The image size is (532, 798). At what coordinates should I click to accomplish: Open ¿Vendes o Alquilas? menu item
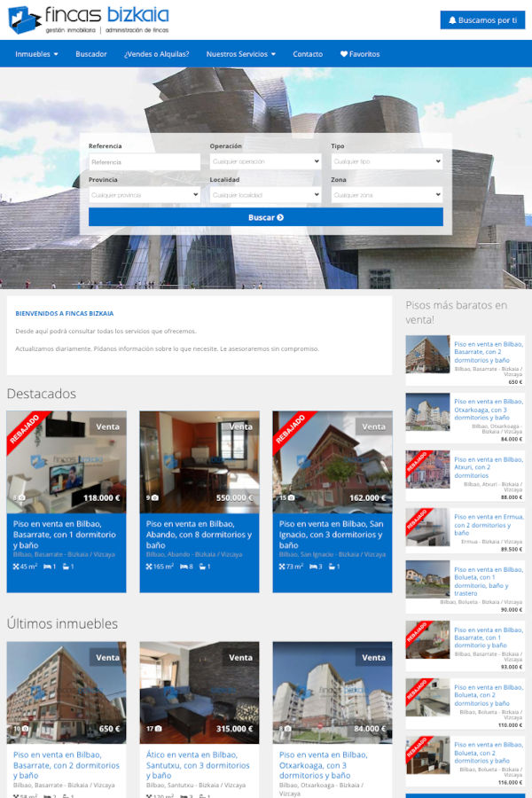point(156,54)
